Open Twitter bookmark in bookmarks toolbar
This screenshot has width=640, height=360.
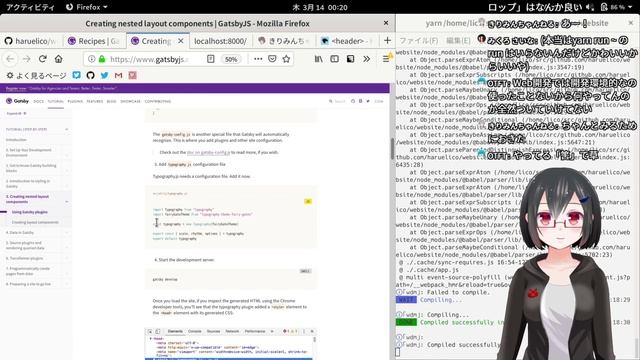tap(104, 75)
